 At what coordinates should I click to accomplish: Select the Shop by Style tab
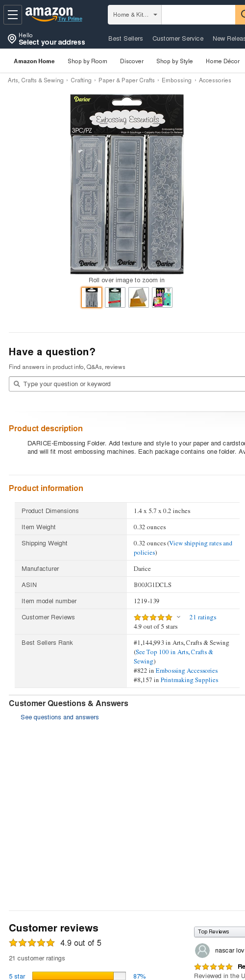pos(174,61)
